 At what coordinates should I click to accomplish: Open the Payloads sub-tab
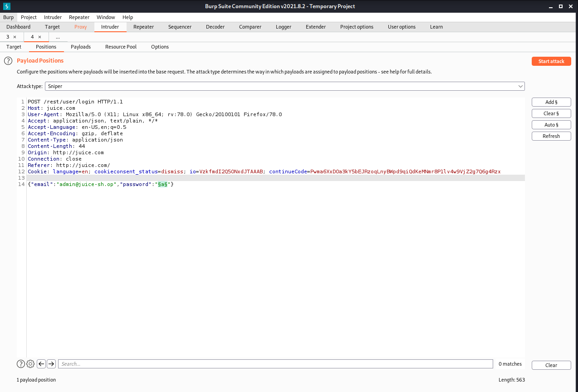[x=81, y=47]
